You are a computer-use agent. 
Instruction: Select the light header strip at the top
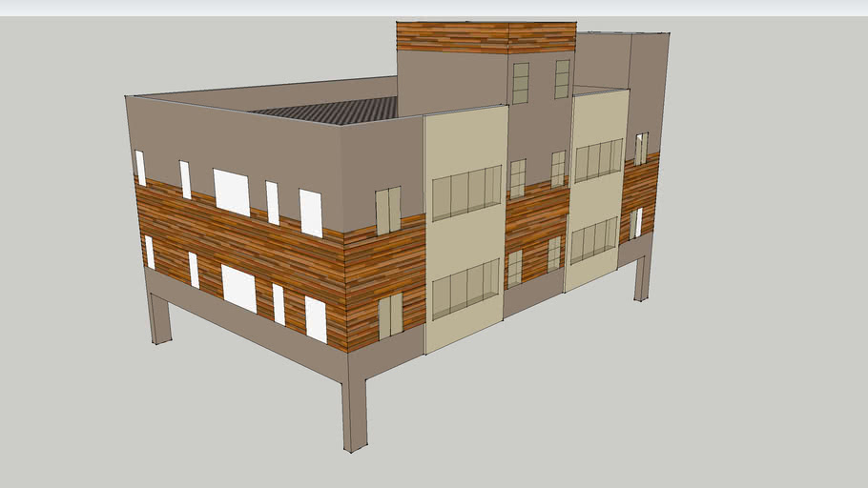[x=434, y=8]
